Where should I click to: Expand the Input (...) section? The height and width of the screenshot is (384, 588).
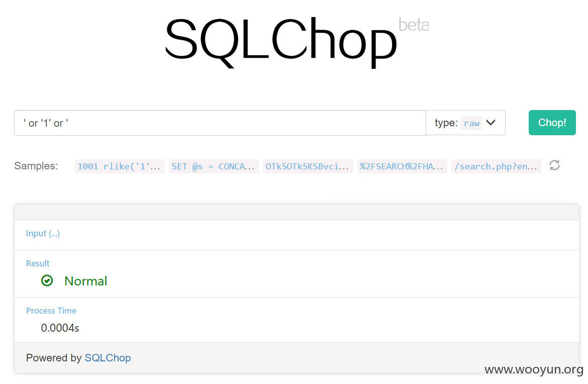43,233
